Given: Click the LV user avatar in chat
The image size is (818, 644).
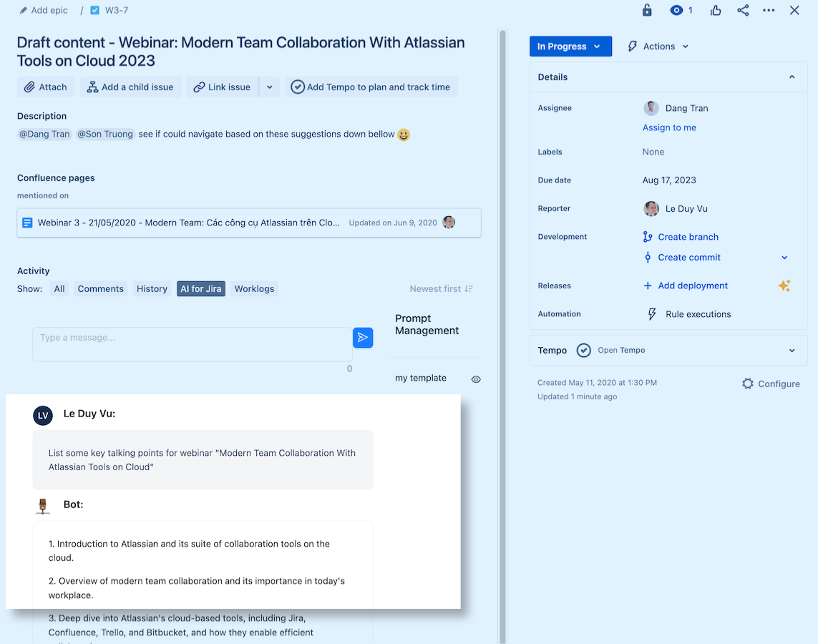Looking at the screenshot, I should click(43, 416).
